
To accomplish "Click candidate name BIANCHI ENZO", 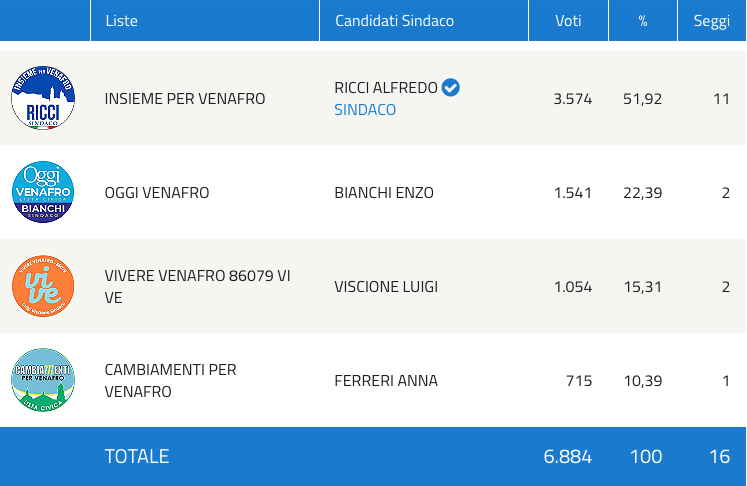I will coord(384,192).
